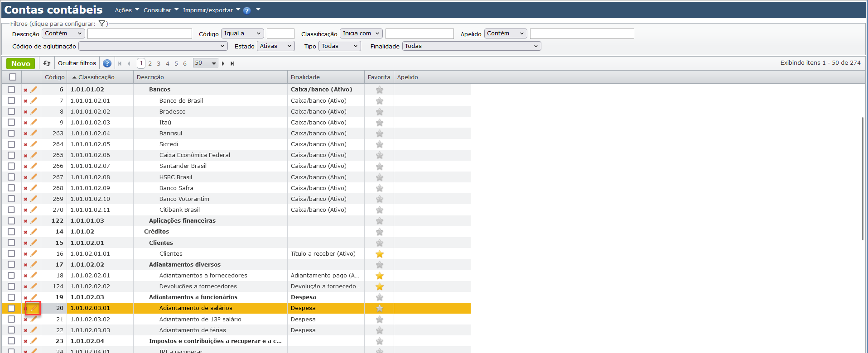
Task: Click the green Novo button
Action: point(20,63)
